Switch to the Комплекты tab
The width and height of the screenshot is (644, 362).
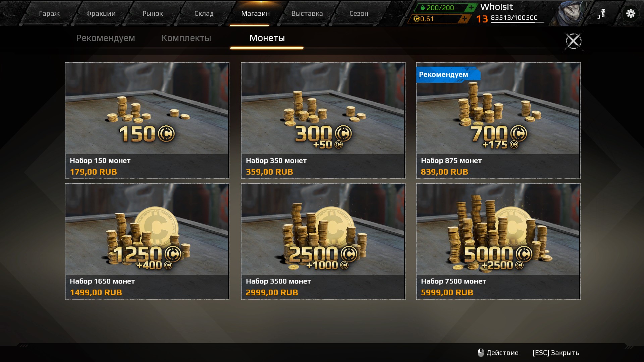tap(186, 38)
